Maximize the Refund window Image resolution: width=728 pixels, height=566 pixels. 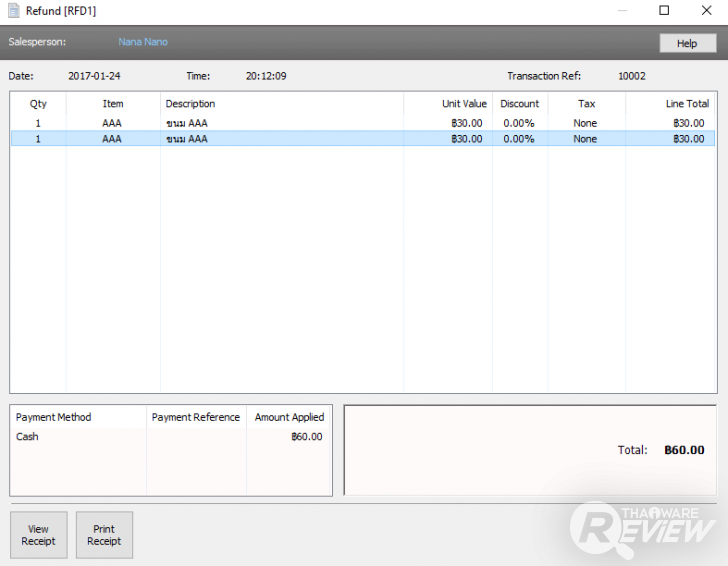coord(664,10)
